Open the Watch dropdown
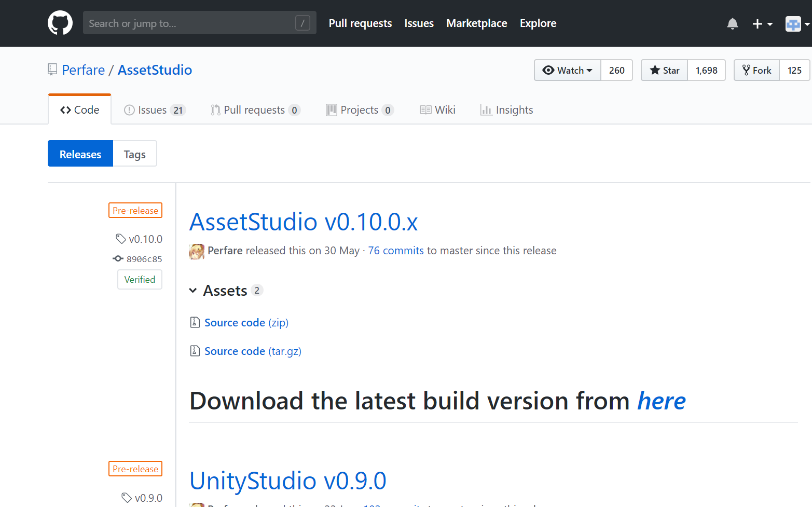The image size is (812, 507). click(x=568, y=70)
